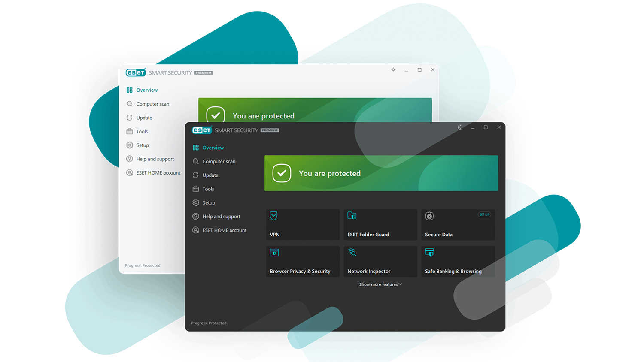Open Safe Banking & Browsing tile
The width and height of the screenshot is (644, 362).
tap(458, 261)
